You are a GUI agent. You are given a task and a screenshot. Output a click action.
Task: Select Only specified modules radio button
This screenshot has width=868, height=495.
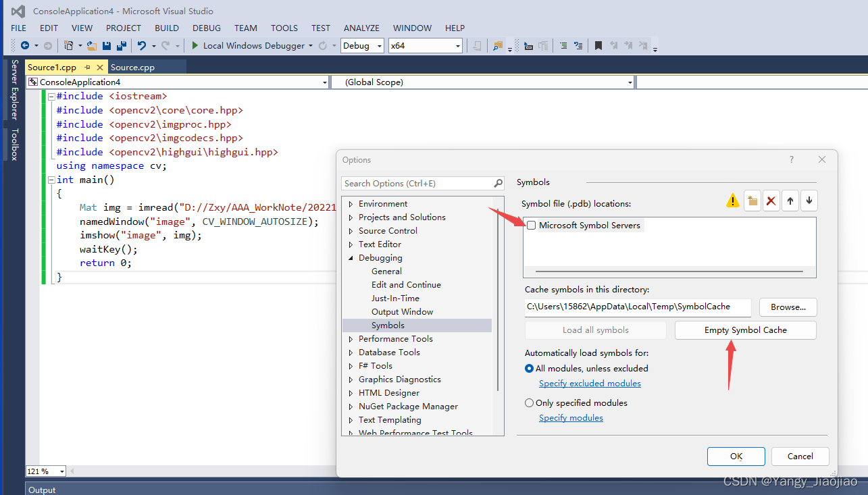click(530, 403)
